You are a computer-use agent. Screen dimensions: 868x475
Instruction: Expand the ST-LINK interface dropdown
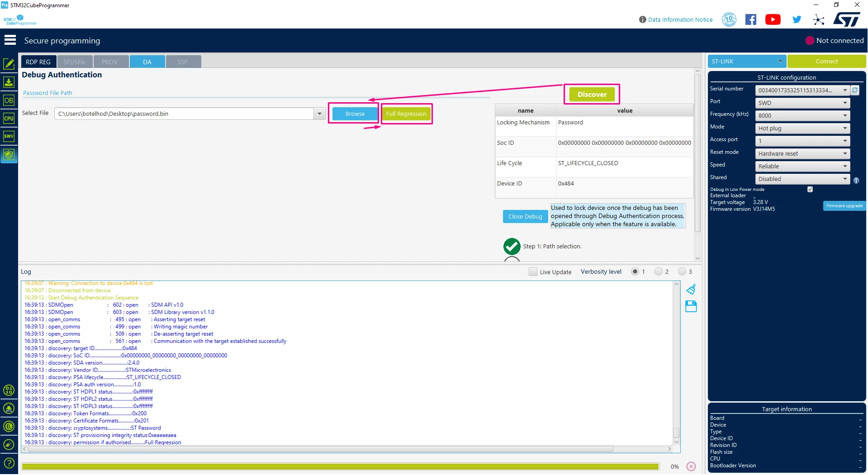(747, 61)
